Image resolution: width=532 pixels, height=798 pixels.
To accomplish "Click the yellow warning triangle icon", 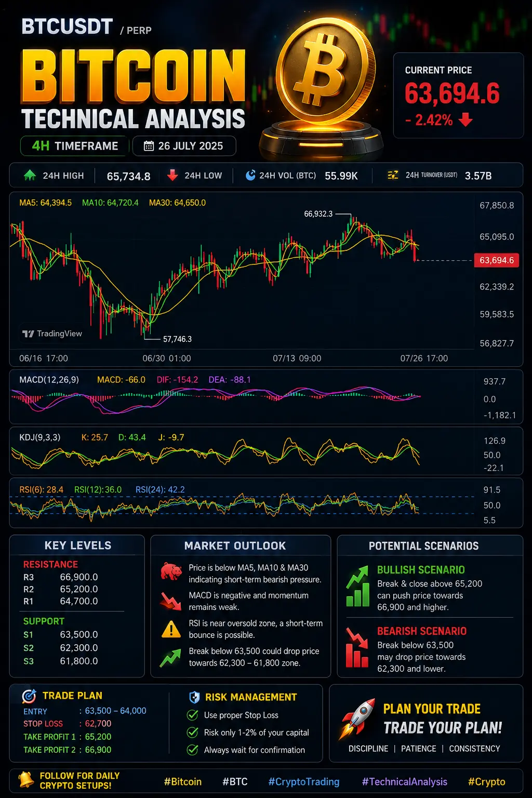I will click(171, 629).
